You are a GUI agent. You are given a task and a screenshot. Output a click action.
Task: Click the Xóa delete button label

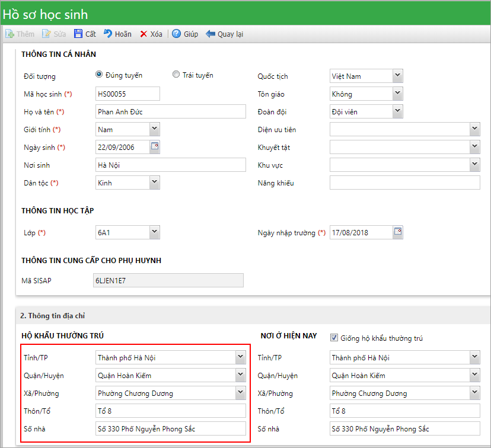click(157, 34)
